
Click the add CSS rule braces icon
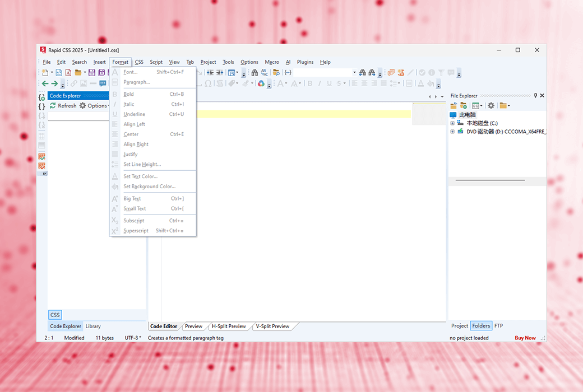click(x=42, y=97)
